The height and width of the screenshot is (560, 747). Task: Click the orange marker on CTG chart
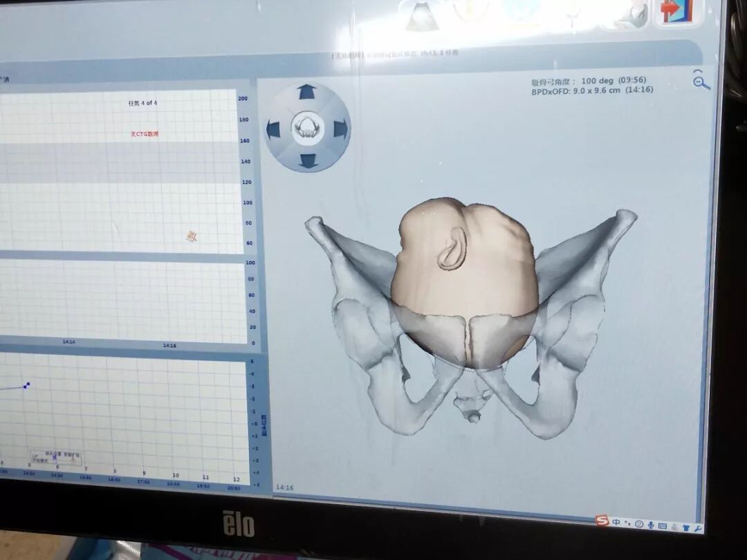pyautogui.click(x=192, y=236)
